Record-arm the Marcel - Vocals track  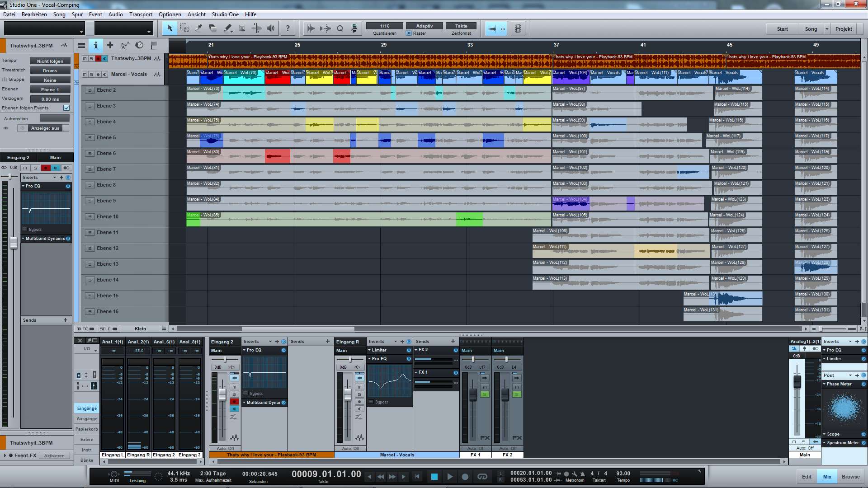pyautogui.click(x=98, y=74)
